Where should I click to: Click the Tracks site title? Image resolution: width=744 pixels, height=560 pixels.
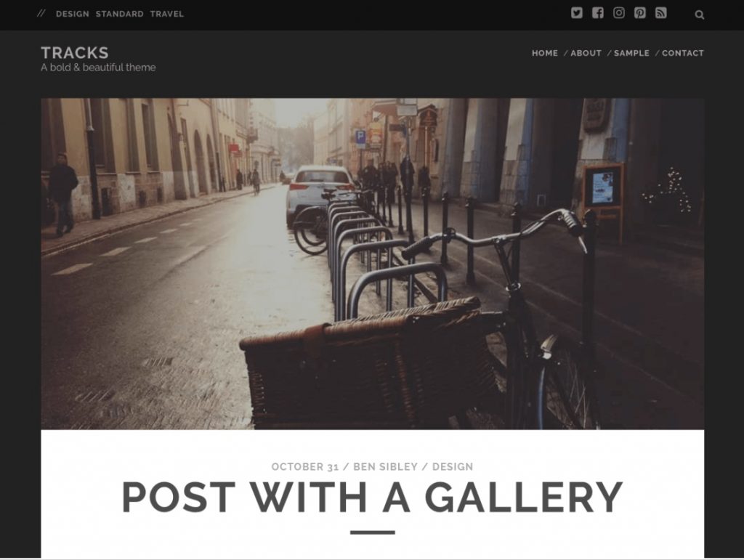click(x=75, y=52)
